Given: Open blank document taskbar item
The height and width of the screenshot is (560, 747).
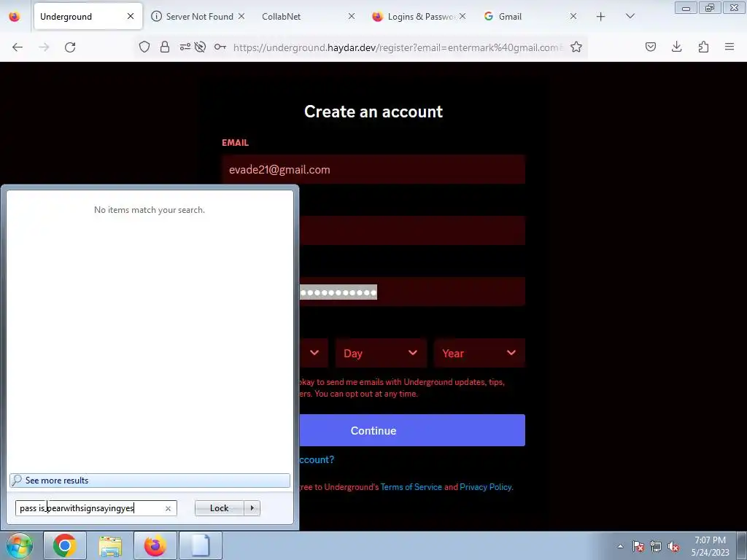Looking at the screenshot, I should point(201,545).
